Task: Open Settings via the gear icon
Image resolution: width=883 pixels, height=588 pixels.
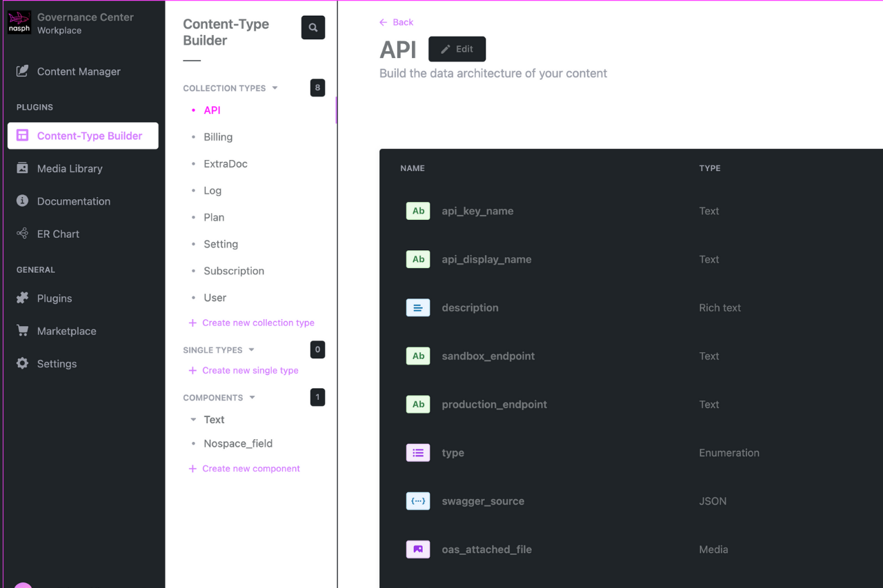Action: click(23, 363)
